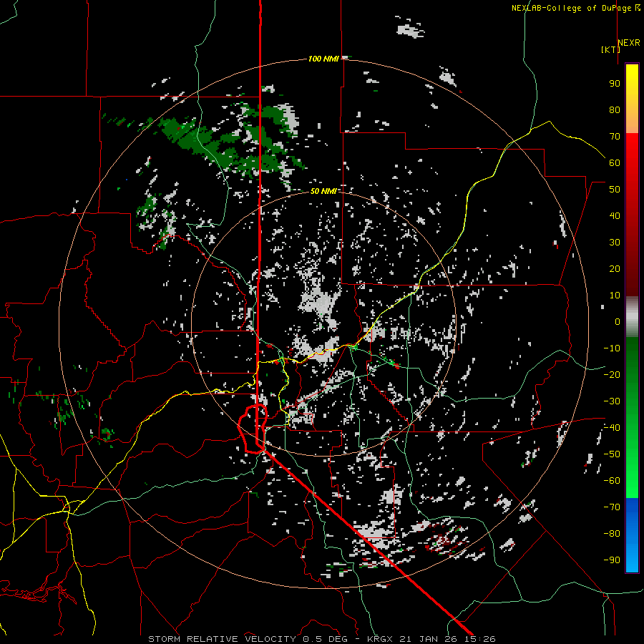Click the 70 value on the velocity scale
The image size is (644, 644).
click(615, 137)
